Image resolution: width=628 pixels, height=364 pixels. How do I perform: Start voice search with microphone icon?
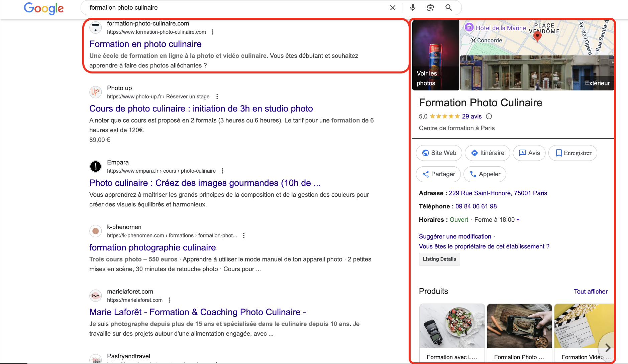point(413,8)
